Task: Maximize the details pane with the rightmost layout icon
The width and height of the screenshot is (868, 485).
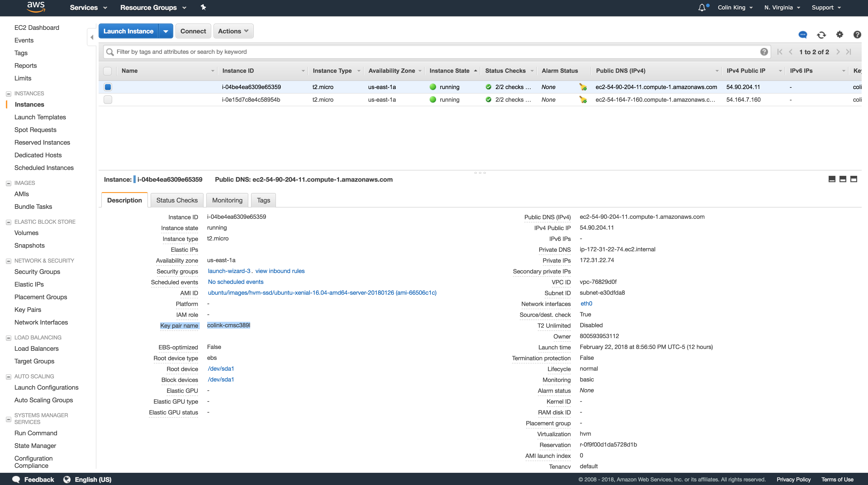Action: [x=854, y=179]
